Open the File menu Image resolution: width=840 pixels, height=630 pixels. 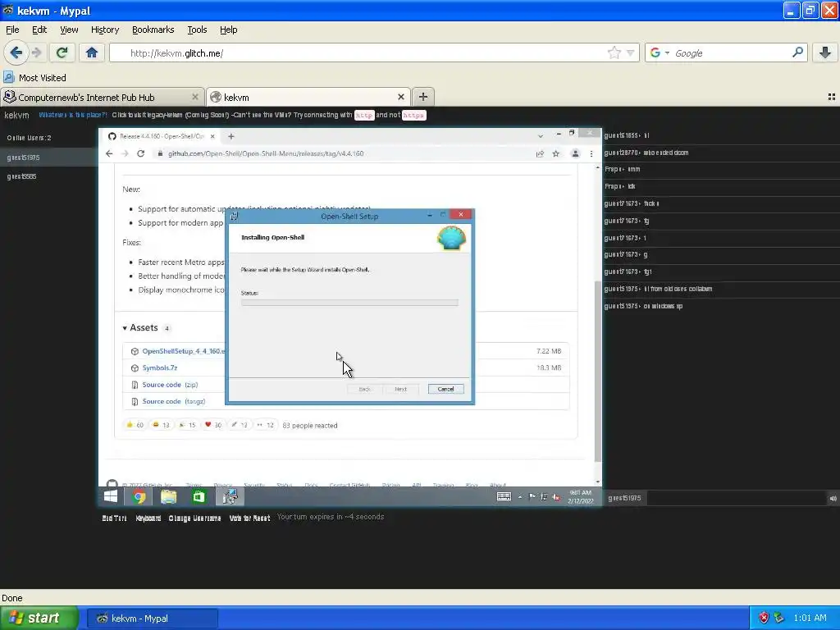tap(12, 30)
